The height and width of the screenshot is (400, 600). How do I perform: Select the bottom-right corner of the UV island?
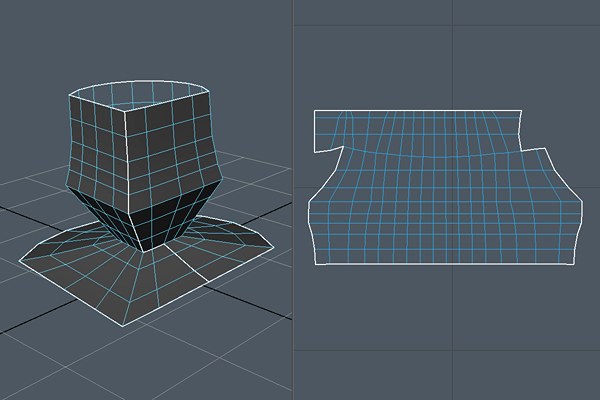coord(571,264)
